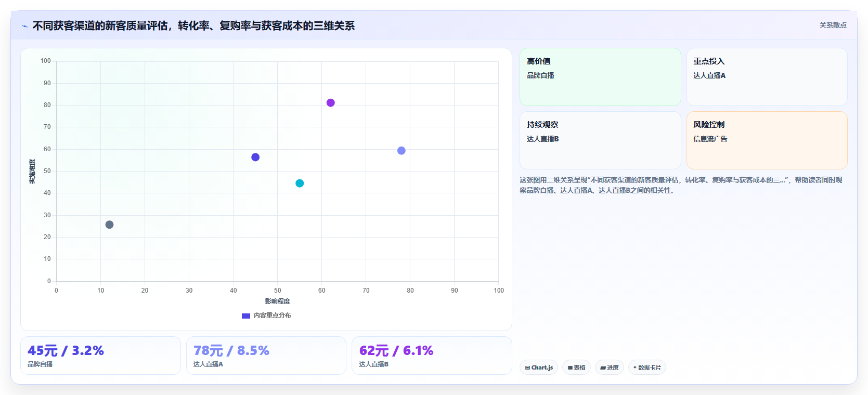Click the main title about 获客渠道
Image resolution: width=868 pixels, height=395 pixels.
tap(193, 26)
